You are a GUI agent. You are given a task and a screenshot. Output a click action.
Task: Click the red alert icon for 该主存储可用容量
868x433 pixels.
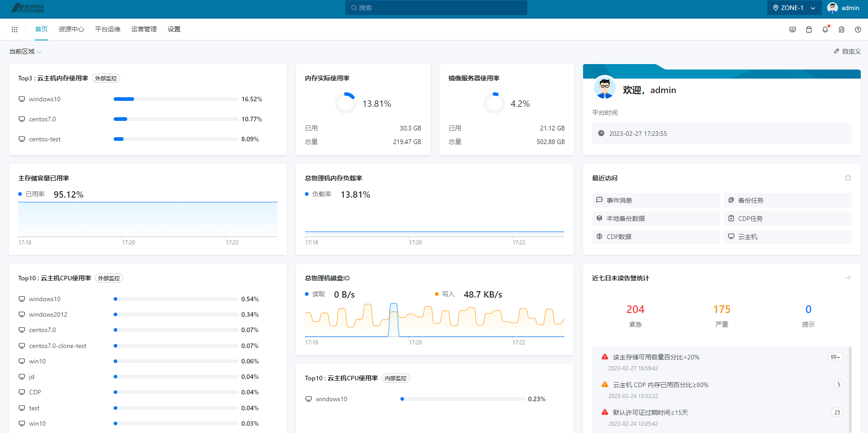pyautogui.click(x=605, y=357)
